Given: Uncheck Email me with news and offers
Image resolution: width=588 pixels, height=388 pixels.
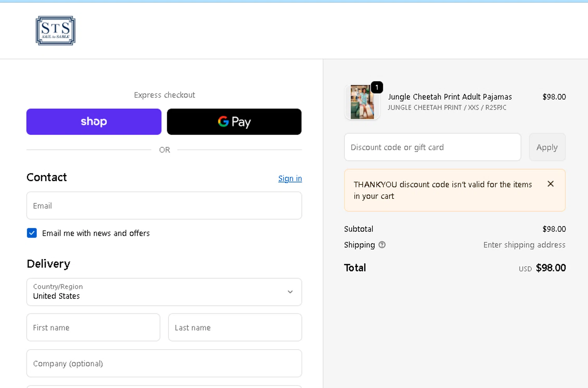Looking at the screenshot, I should [32, 233].
